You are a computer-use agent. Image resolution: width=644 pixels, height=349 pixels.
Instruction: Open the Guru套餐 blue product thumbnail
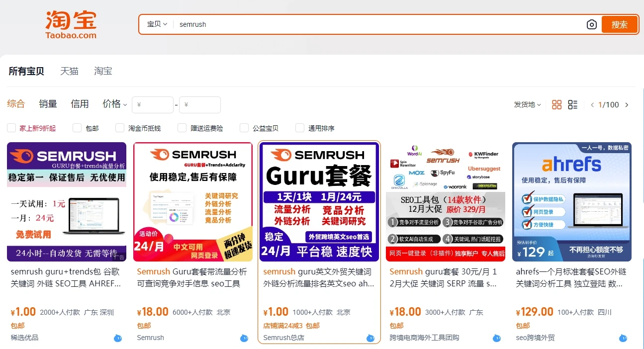tap(319, 202)
